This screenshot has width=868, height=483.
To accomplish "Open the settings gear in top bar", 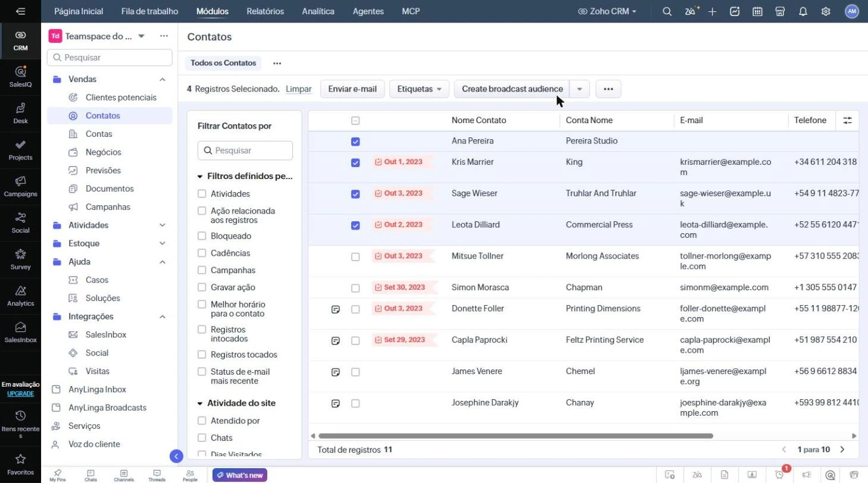I will click(826, 11).
